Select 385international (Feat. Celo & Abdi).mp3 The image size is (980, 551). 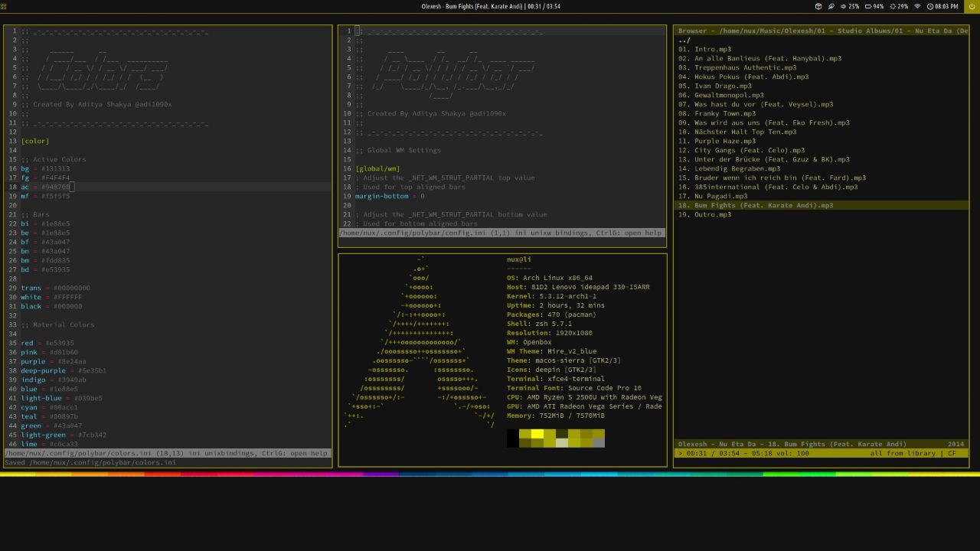(768, 187)
